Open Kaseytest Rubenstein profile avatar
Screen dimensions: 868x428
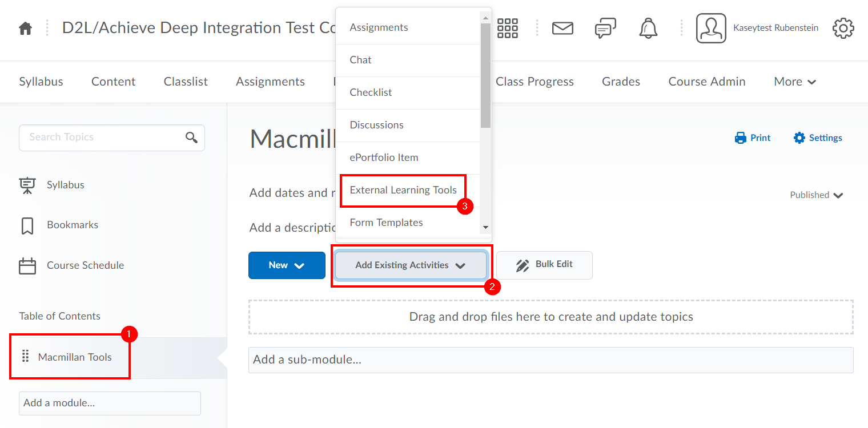(711, 27)
